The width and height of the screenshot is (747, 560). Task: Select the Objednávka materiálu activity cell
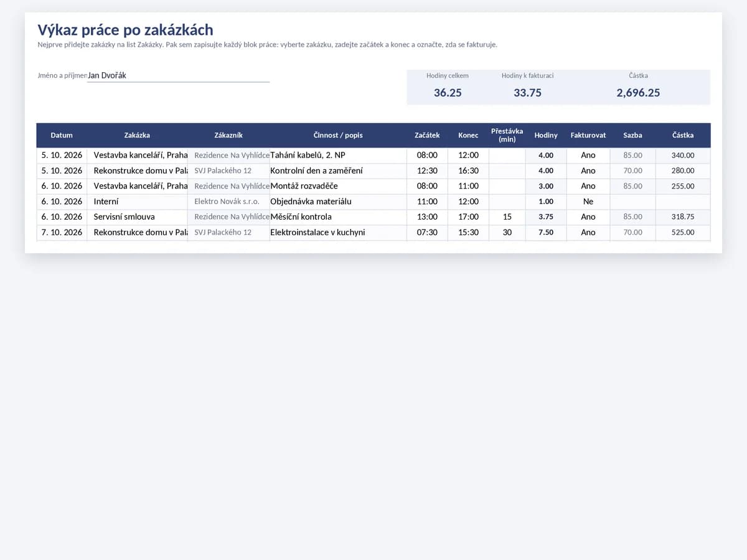pyautogui.click(x=338, y=202)
